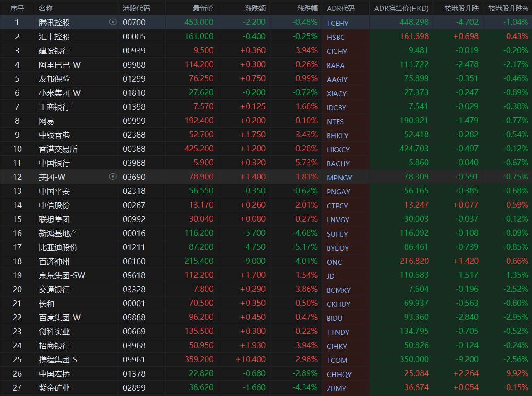Click the circle icon in the 美团-W row
Screen dimensions: 532x396
tap(113, 176)
